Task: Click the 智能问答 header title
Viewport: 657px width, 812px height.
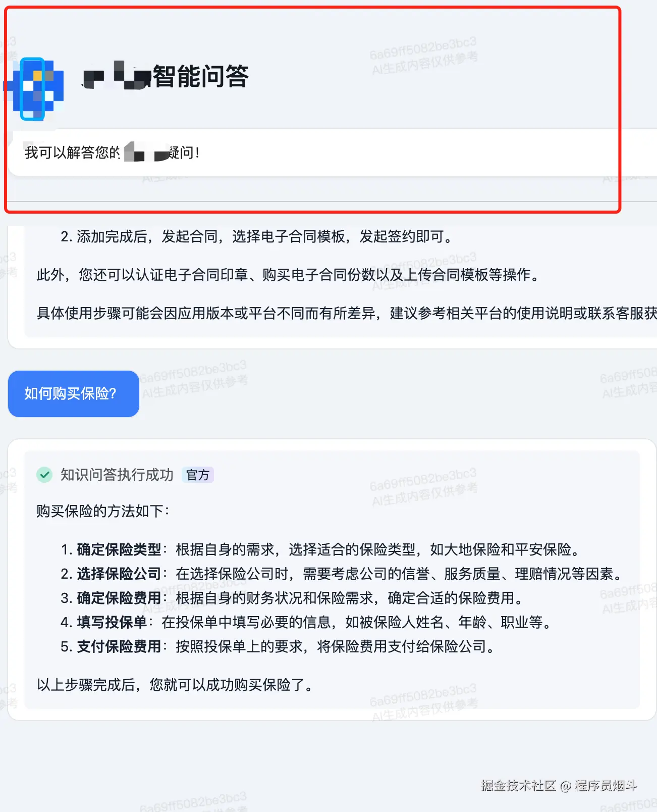Action: [200, 76]
